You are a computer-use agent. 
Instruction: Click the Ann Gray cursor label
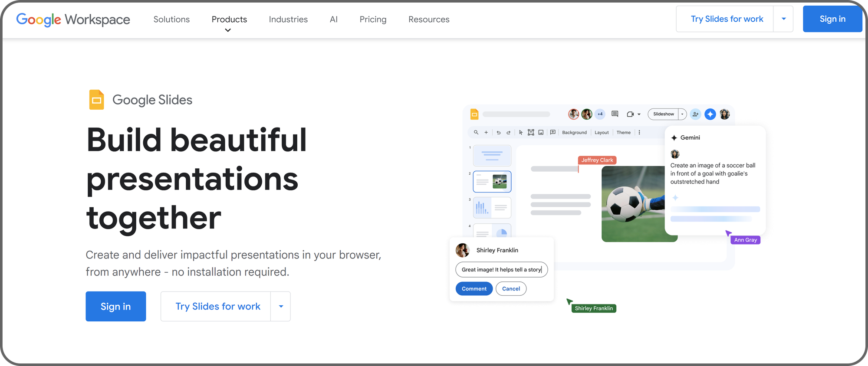click(x=745, y=240)
